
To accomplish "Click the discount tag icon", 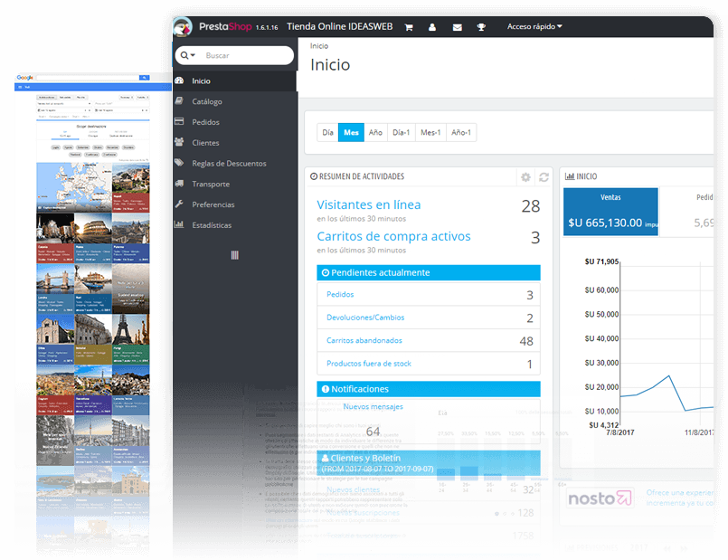I will 179,163.
